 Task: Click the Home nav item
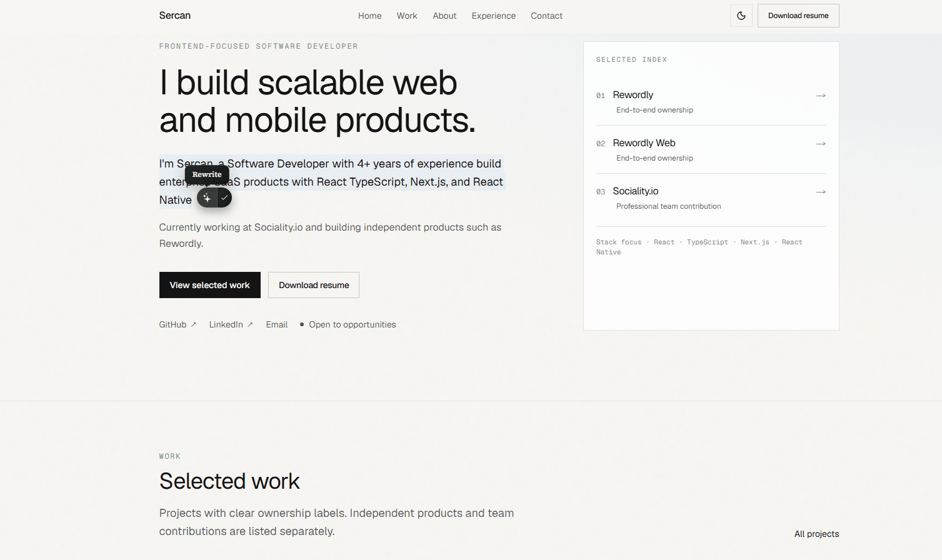click(369, 16)
